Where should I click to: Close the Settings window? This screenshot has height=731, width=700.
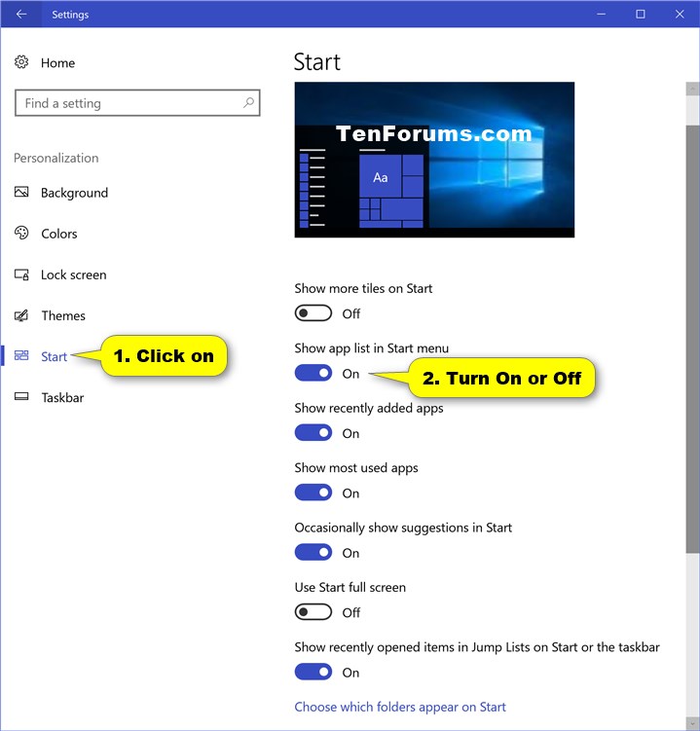[x=680, y=14]
